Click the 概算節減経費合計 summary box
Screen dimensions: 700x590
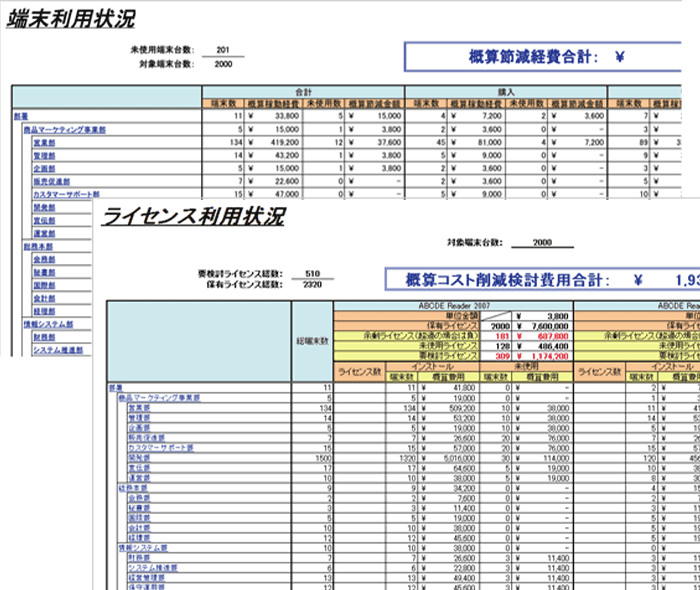(x=543, y=57)
